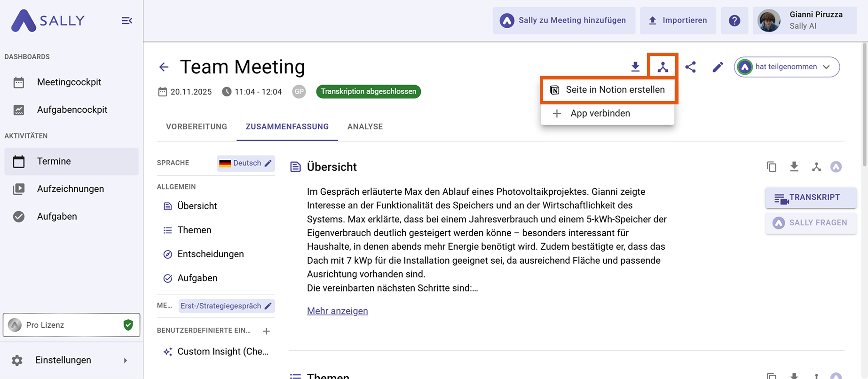Screen dimensions: 868x379
Task: Jump to Aufgaben in the Allgemein list
Action: point(197,278)
